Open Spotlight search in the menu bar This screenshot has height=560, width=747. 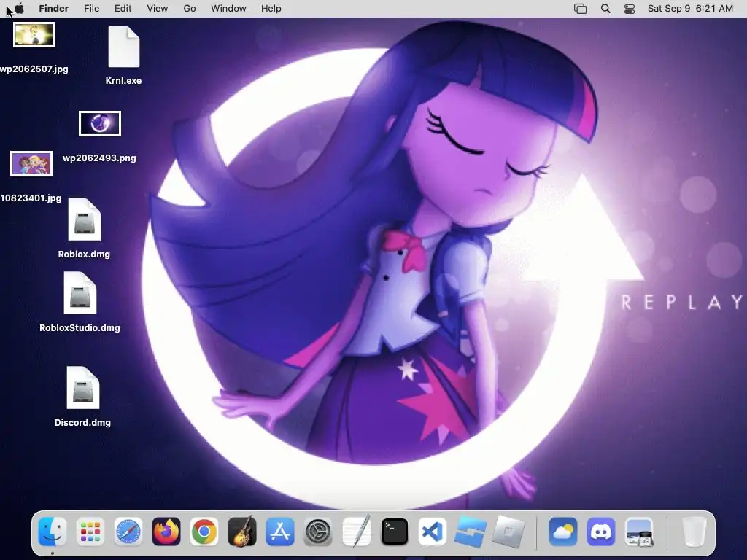(x=605, y=9)
